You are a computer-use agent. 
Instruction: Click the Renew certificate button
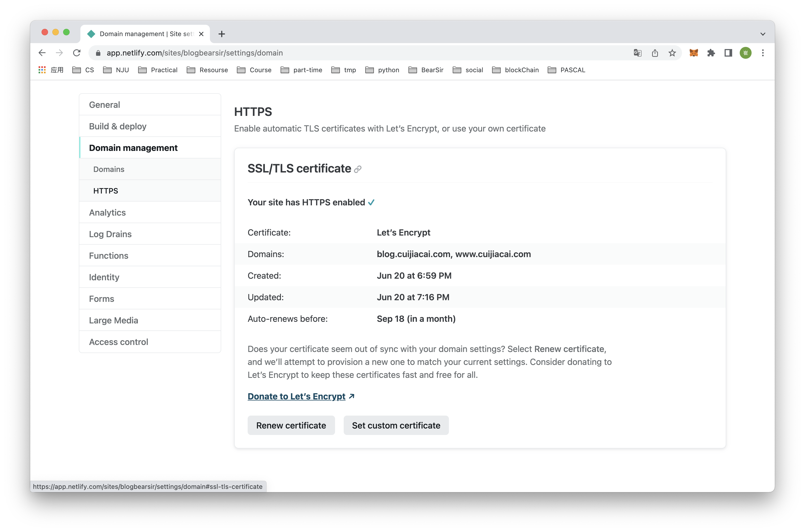(291, 425)
